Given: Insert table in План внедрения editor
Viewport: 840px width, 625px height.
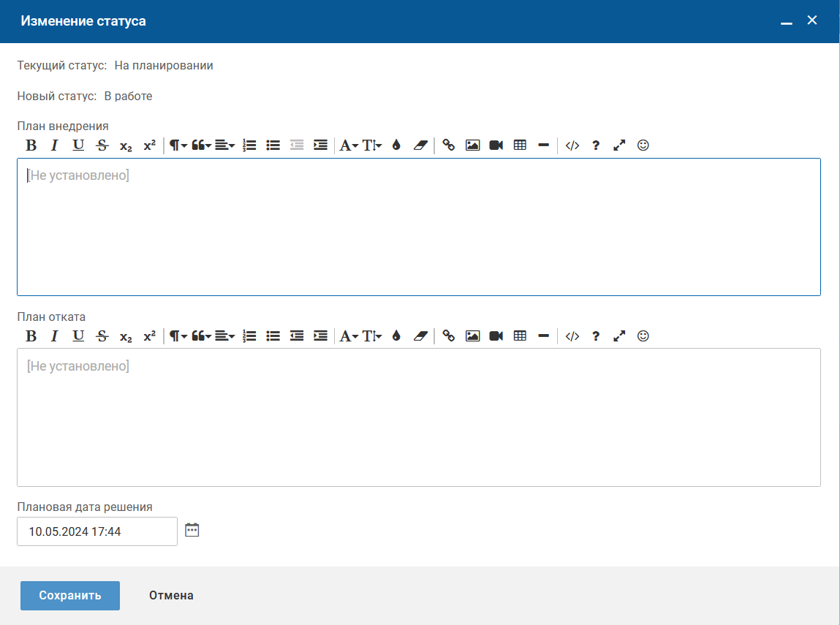Looking at the screenshot, I should (520, 145).
